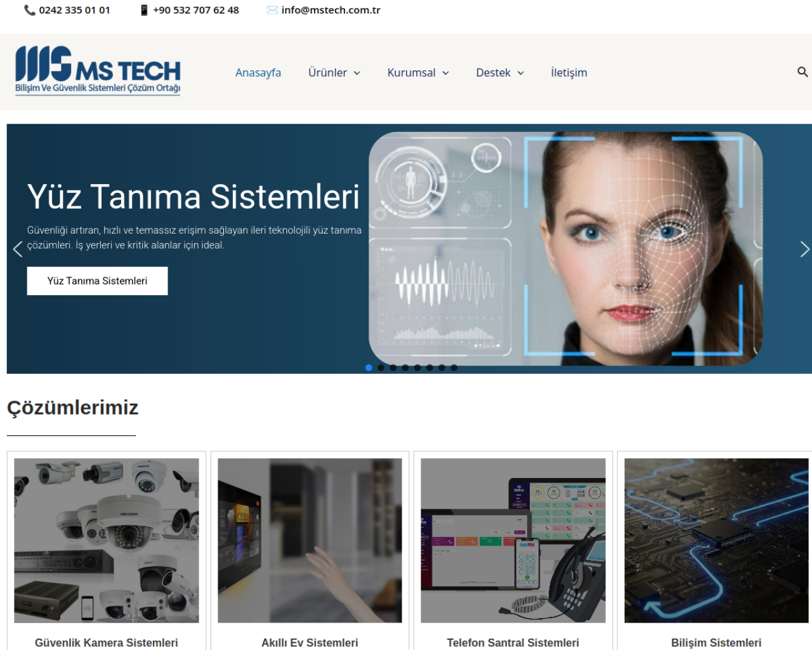Open Güvenlik Kamera Sistemleri link
This screenshot has height=650, width=812.
[x=106, y=642]
